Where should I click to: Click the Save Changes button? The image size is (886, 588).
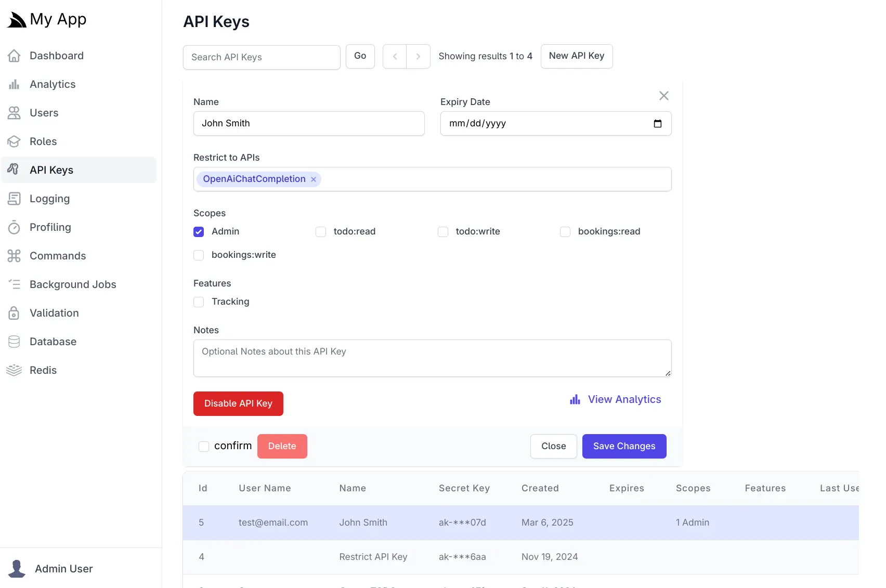click(624, 446)
